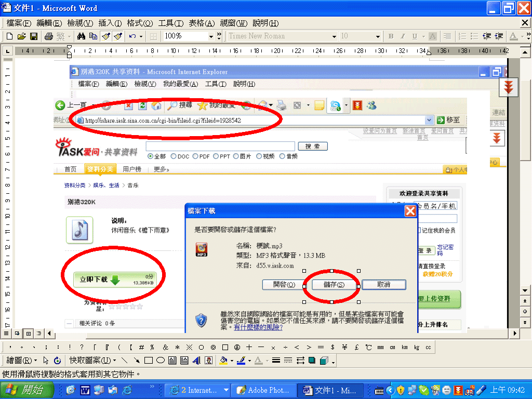Open the 編輯(E) menu
The image size is (532, 399).
49,23
